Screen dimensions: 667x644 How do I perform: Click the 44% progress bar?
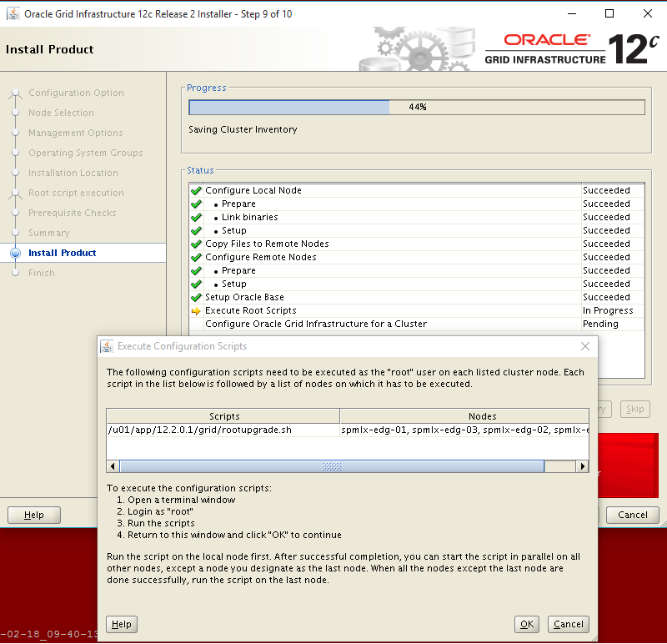point(417,107)
